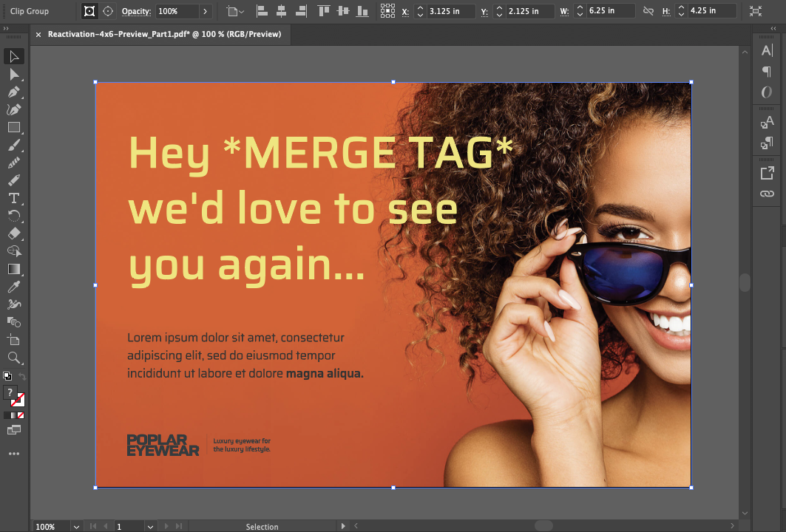Choose the Rectangle tool
Screen dimensions: 786x532
click(x=13, y=127)
